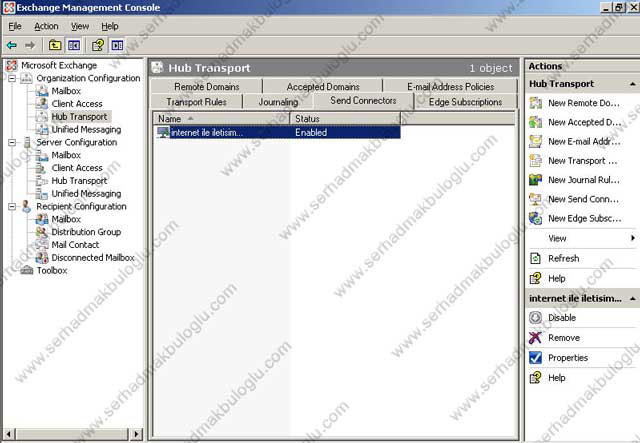Select Unified Messaging under Server Configuration

[86, 194]
